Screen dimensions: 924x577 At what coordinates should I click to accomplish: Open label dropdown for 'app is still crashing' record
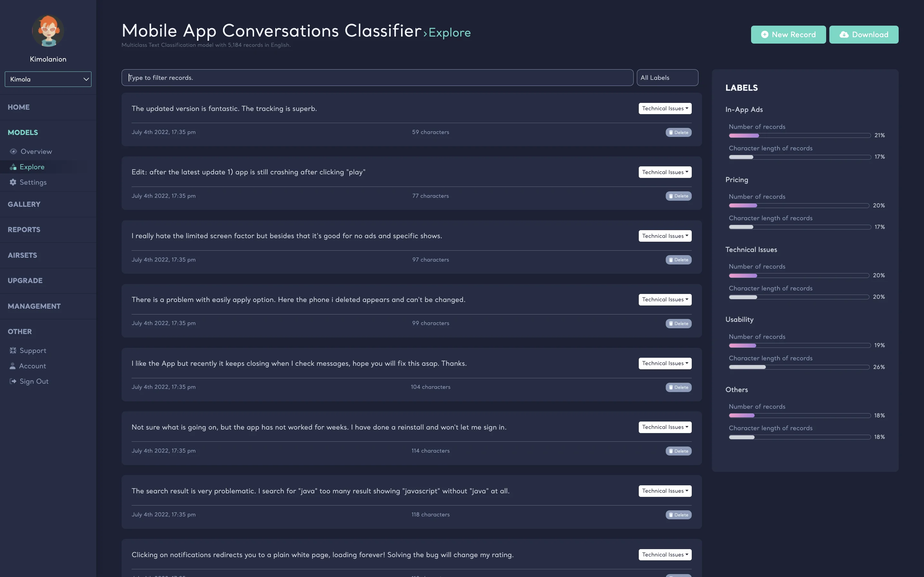coord(665,172)
